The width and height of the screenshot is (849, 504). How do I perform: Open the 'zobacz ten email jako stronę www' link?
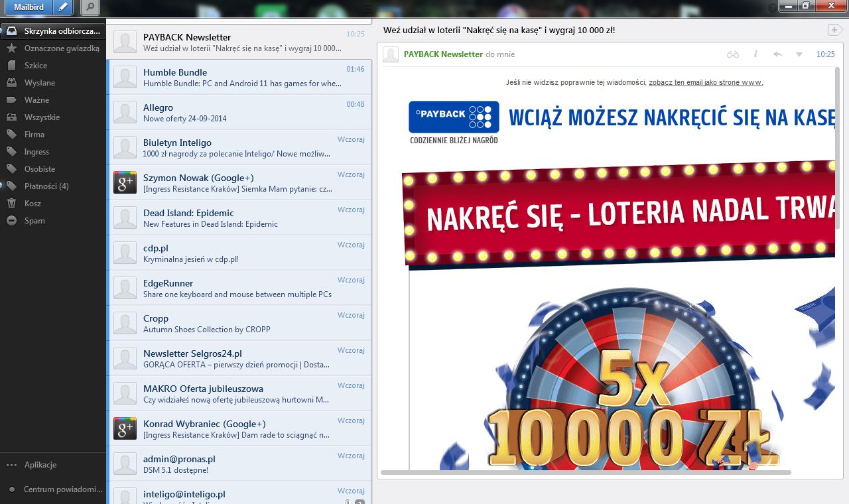click(x=706, y=83)
